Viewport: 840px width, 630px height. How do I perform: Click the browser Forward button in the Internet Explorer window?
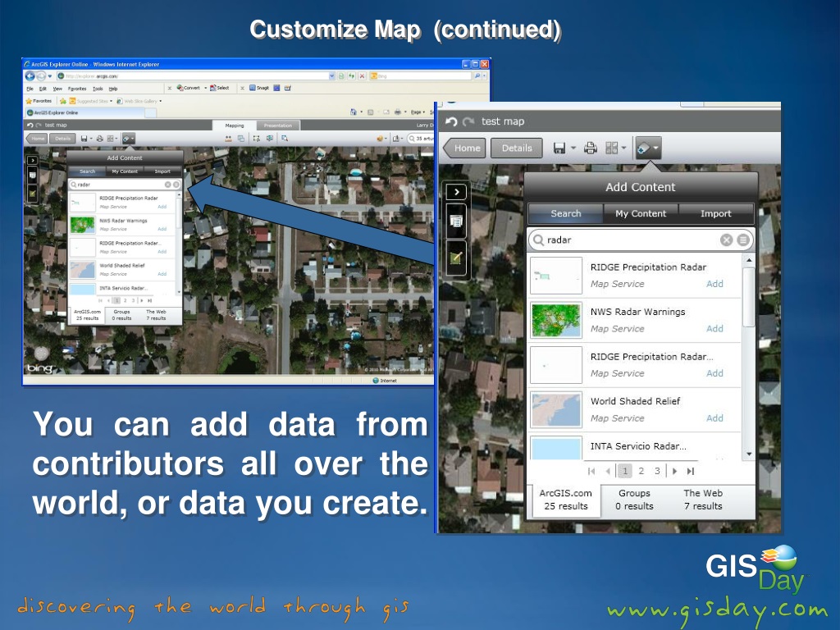click(41, 76)
